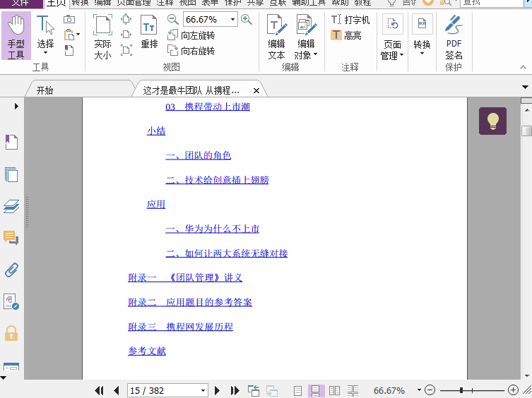Switch to the Start tab

[45, 90]
